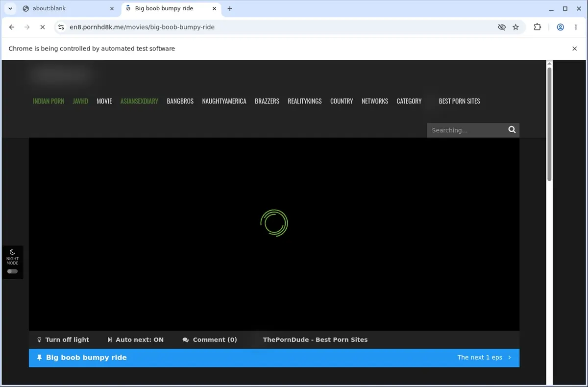588x387 pixels.
Task: Click Turn off light
Action: pyautogui.click(x=63, y=339)
